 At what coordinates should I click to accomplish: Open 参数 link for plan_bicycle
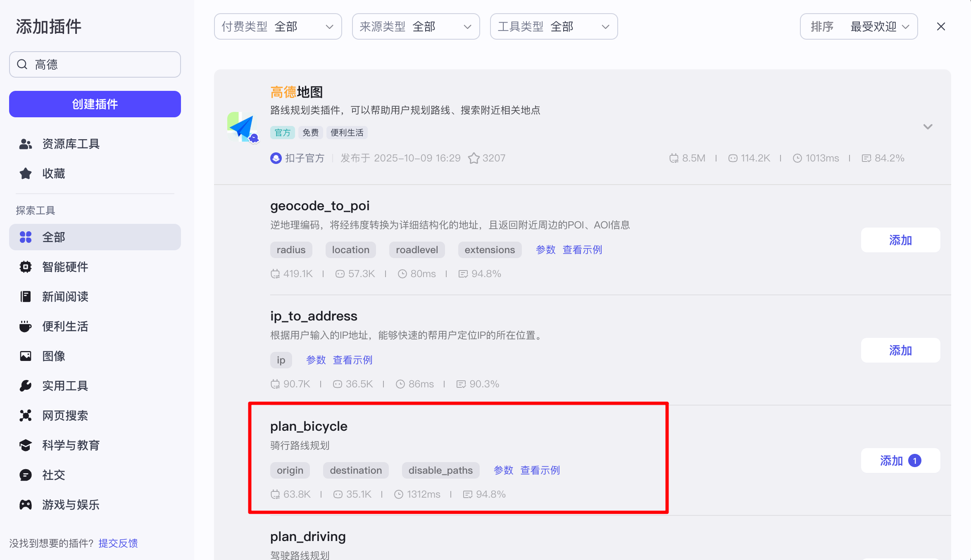pos(504,470)
